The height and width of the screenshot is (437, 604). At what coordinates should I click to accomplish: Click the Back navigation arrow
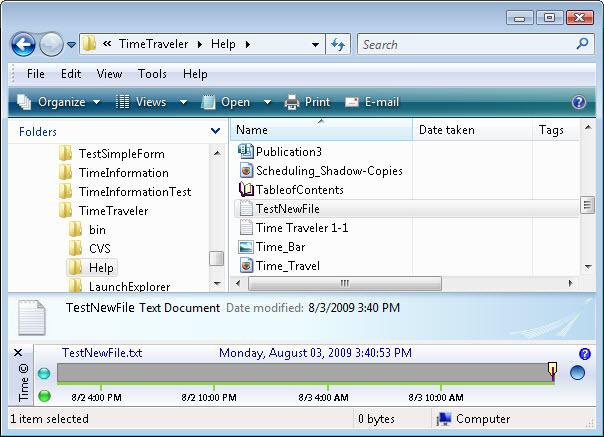pos(23,45)
